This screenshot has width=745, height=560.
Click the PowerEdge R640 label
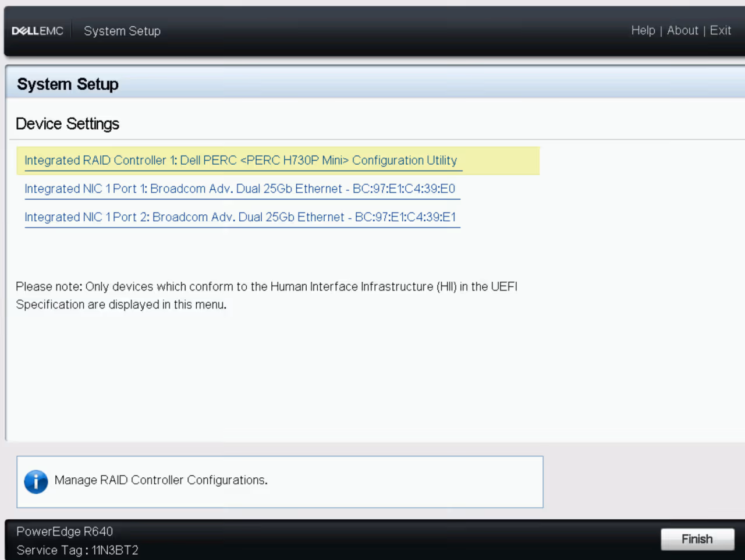click(65, 531)
